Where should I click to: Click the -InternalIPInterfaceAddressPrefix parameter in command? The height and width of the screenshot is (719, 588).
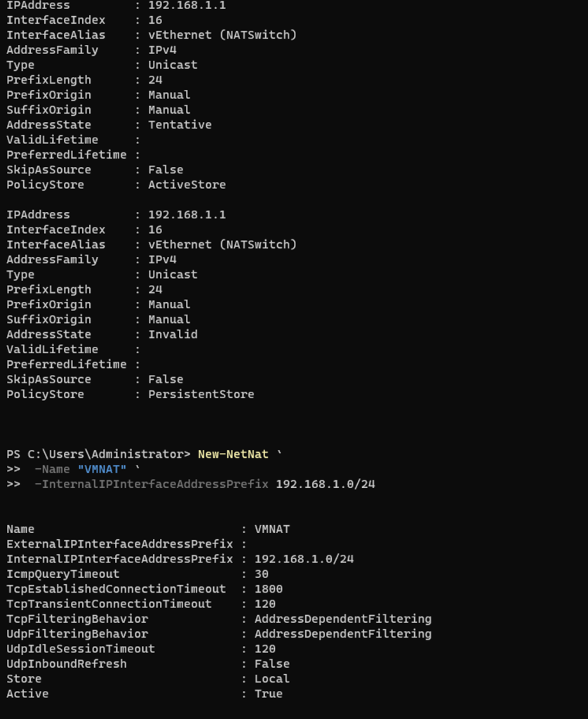click(x=152, y=484)
